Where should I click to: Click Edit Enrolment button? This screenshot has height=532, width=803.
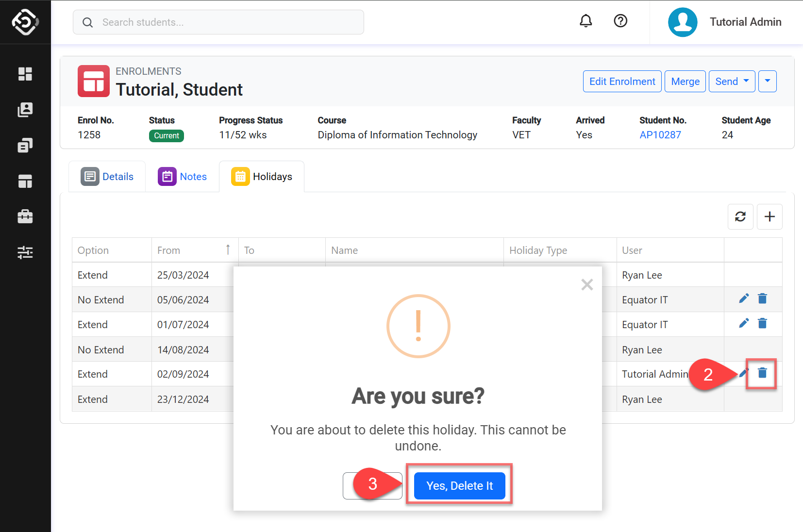(622, 82)
